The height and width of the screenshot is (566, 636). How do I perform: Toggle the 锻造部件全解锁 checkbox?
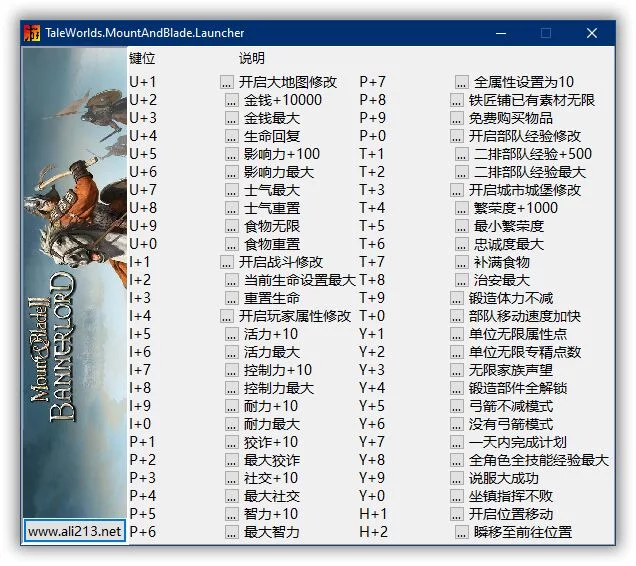[x=457, y=388]
